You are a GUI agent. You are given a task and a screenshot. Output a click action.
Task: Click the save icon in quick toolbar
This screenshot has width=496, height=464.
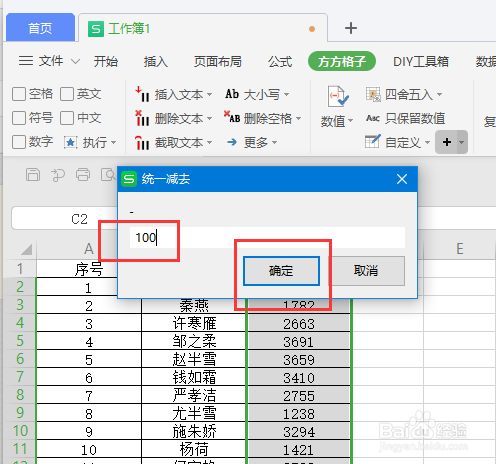point(33,175)
